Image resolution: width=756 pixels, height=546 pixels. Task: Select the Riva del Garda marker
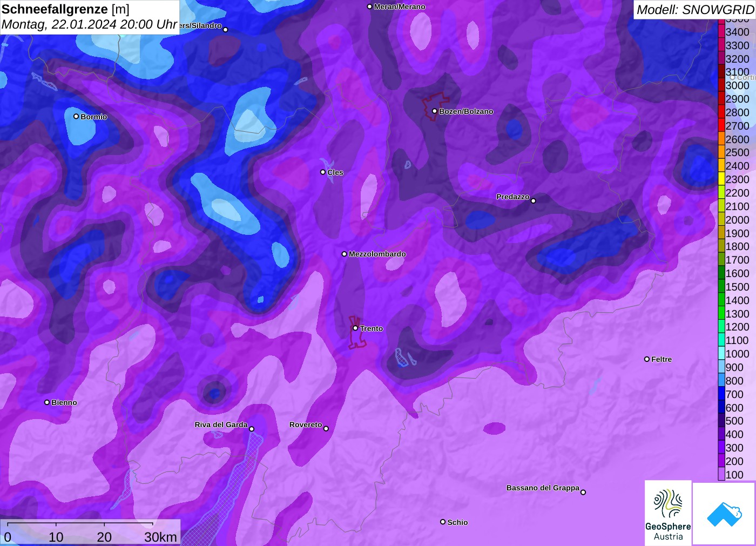251,429
